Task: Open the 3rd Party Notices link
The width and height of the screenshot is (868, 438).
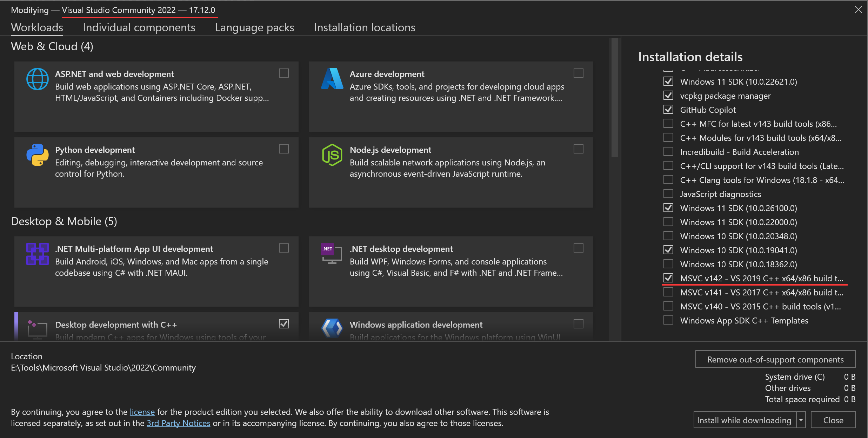Action: pyautogui.click(x=178, y=423)
